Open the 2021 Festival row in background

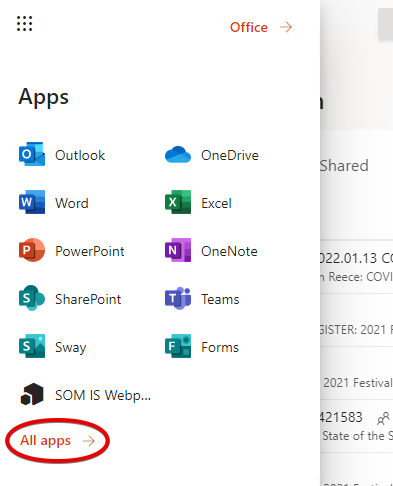[x=357, y=373]
